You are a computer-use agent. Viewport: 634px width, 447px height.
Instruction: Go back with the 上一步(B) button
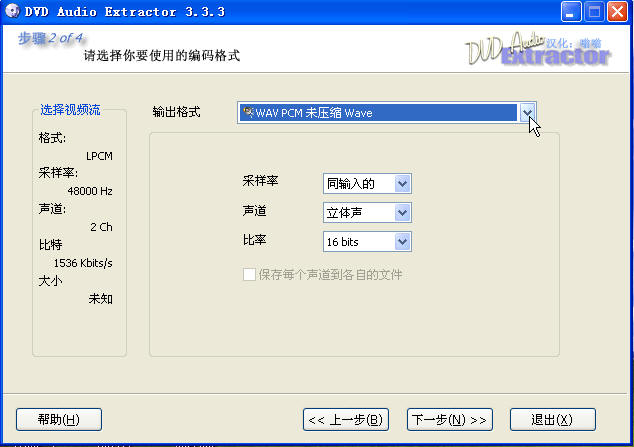[346, 420]
